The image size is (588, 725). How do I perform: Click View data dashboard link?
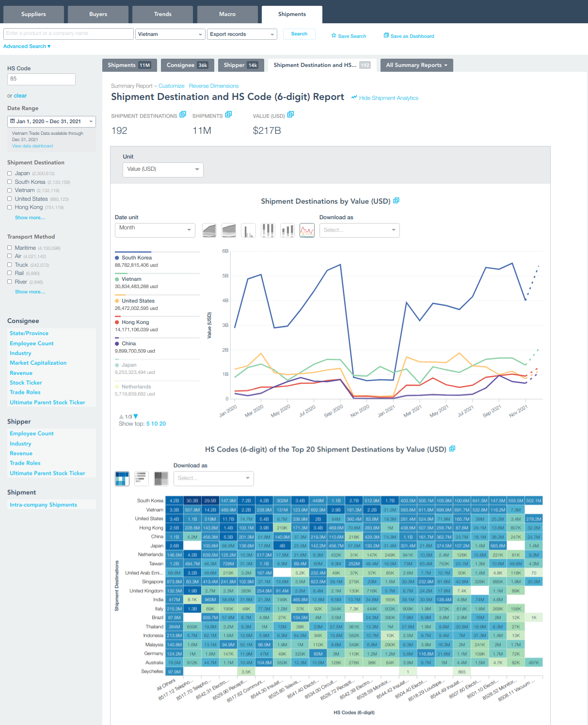tap(32, 146)
